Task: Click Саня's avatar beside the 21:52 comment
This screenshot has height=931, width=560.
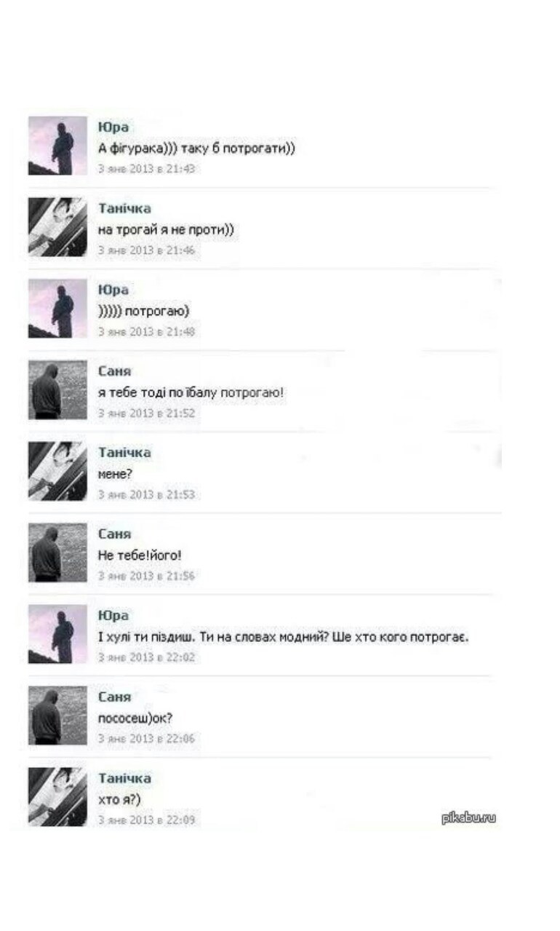Action: 57,390
